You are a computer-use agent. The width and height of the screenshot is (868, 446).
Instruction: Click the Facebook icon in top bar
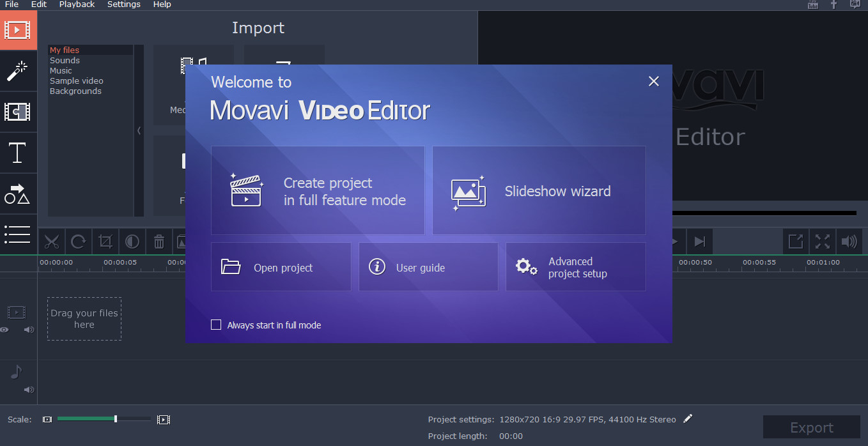[833, 4]
